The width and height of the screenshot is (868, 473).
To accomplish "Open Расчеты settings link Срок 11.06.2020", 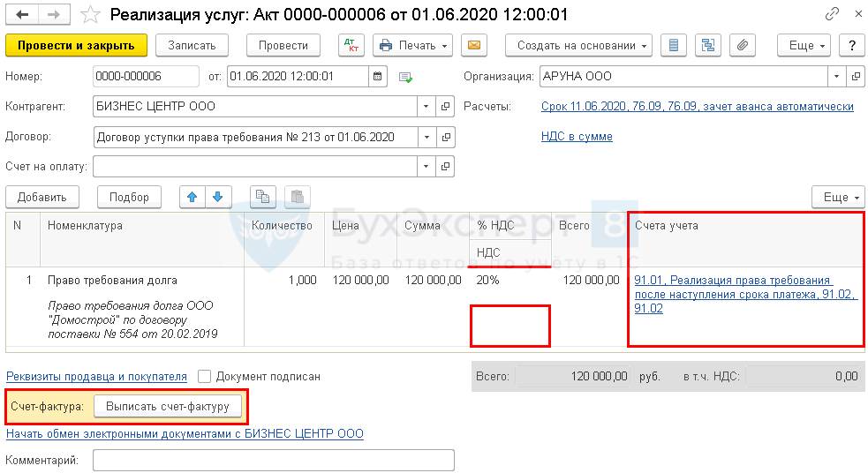I will point(697,106).
